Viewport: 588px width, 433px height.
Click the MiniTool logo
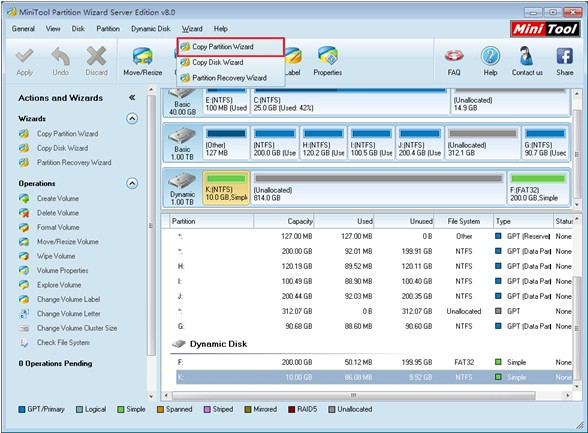pos(545,28)
